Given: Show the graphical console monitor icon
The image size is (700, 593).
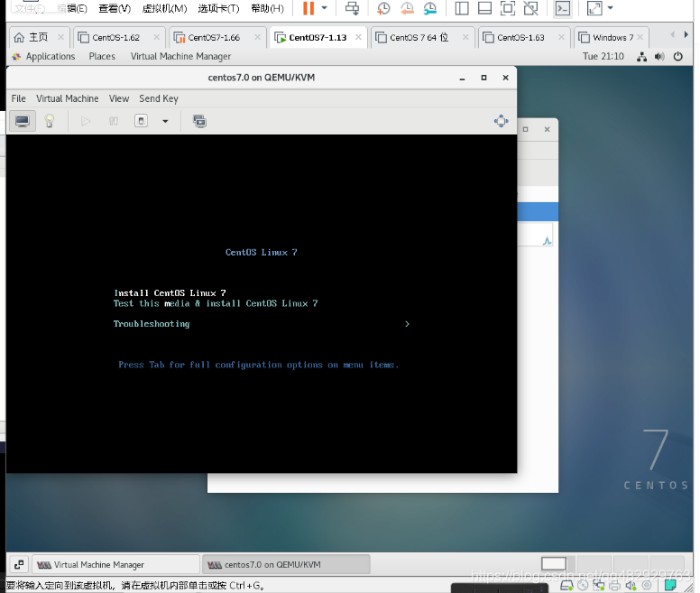Looking at the screenshot, I should pos(23,121).
